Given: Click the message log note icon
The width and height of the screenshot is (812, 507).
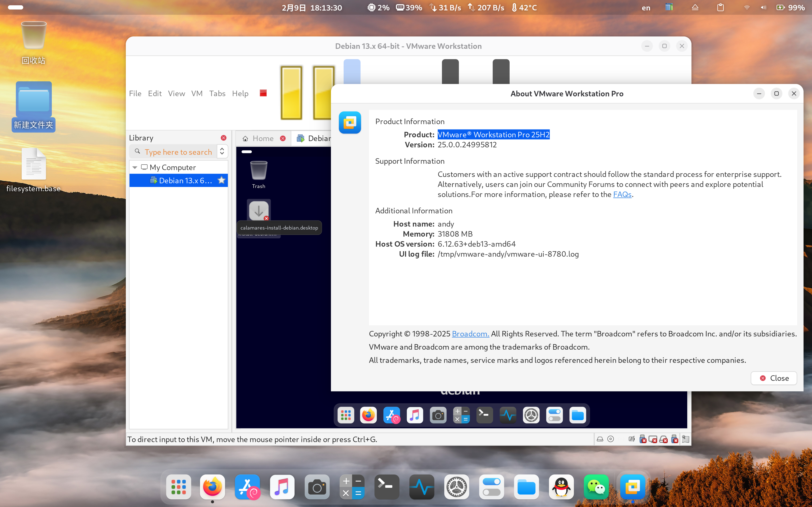Looking at the screenshot, I should [x=686, y=439].
